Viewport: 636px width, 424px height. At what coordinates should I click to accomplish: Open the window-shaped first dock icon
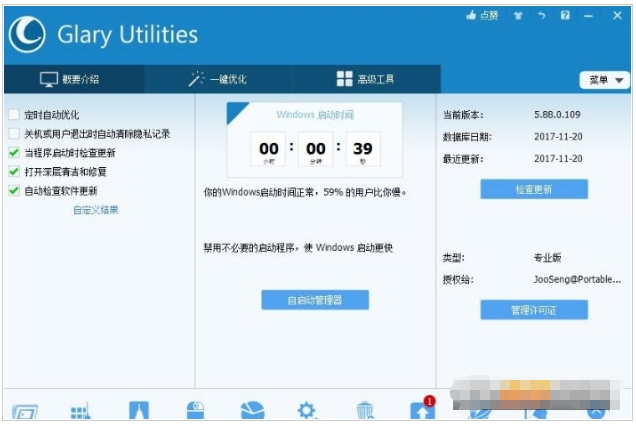click(25, 411)
